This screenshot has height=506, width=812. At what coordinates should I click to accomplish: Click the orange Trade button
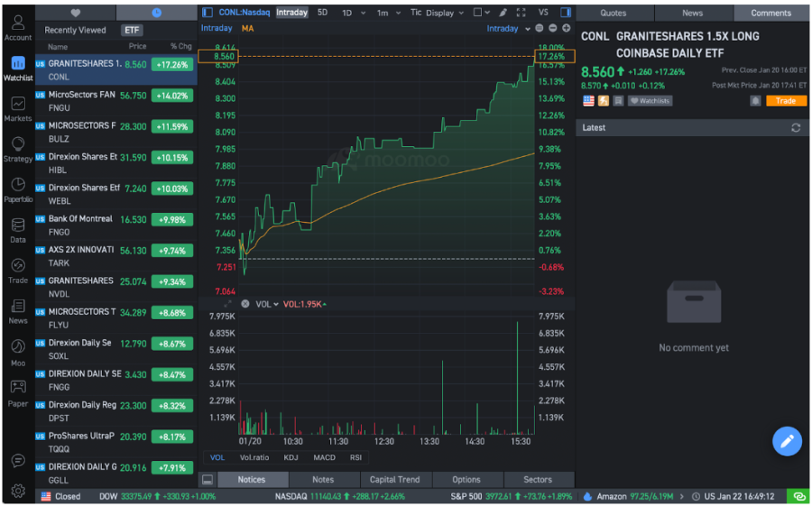pyautogui.click(x=786, y=101)
